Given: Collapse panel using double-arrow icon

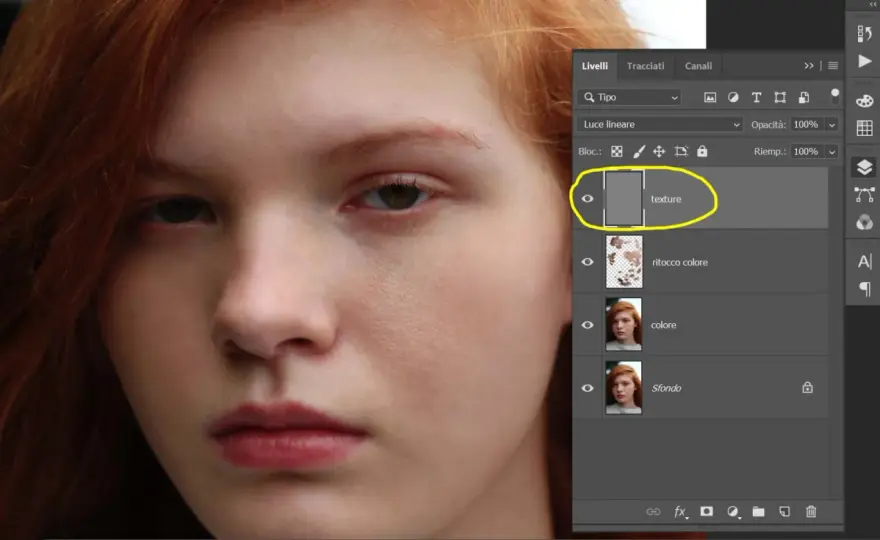Looking at the screenshot, I should coord(809,66).
